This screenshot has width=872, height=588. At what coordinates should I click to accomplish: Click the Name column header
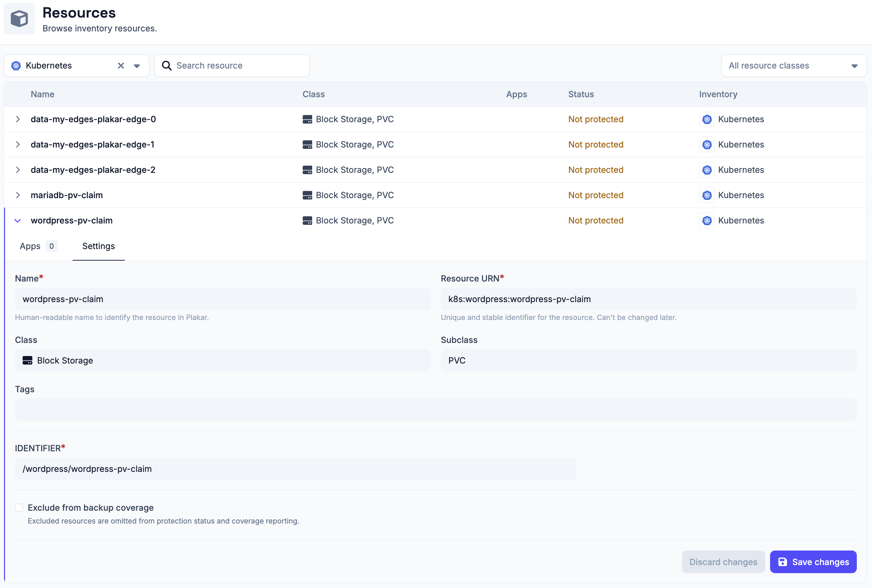coord(43,94)
